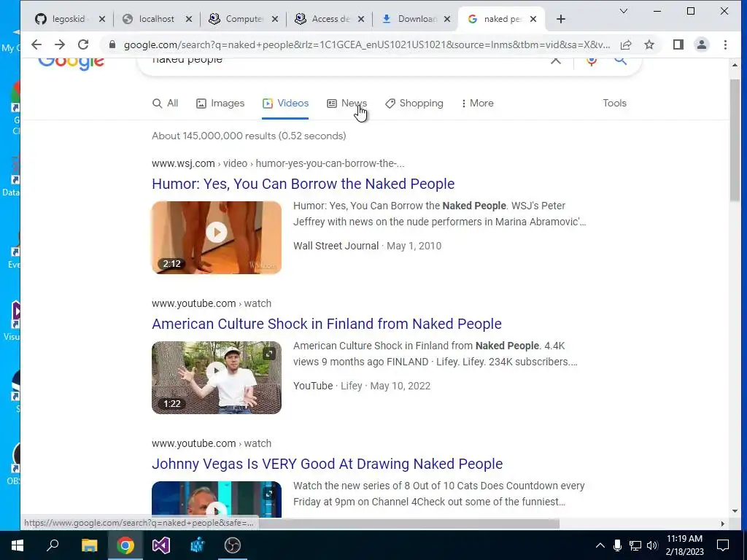
Task: Show hidden tray icons
Action: click(600, 545)
